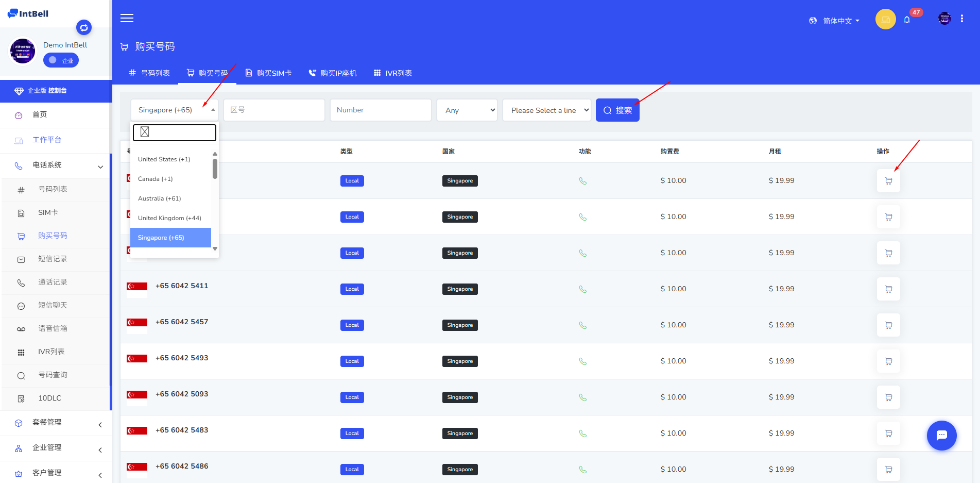The image size is (980, 483).
Task: Click cart icon for +65 6042 5411
Action: (888, 289)
